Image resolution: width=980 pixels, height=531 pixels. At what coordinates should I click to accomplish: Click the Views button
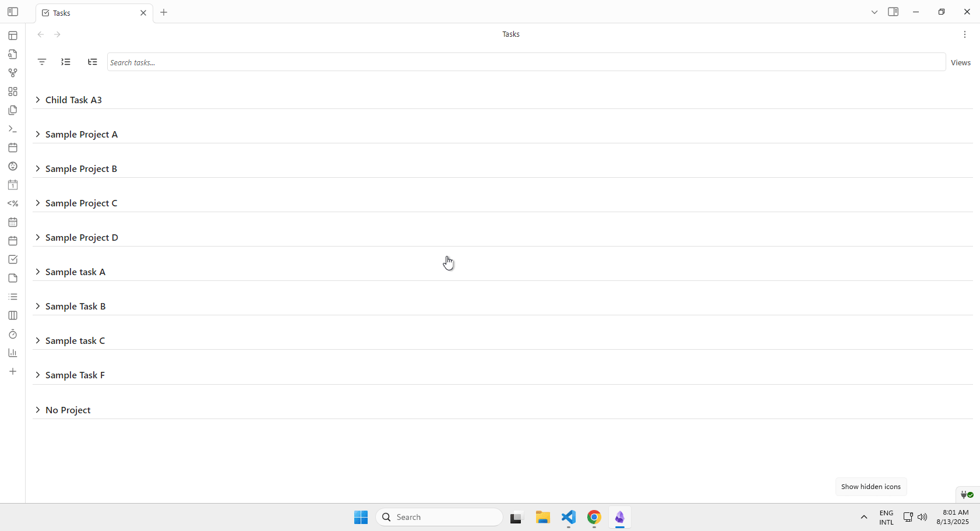pos(960,62)
